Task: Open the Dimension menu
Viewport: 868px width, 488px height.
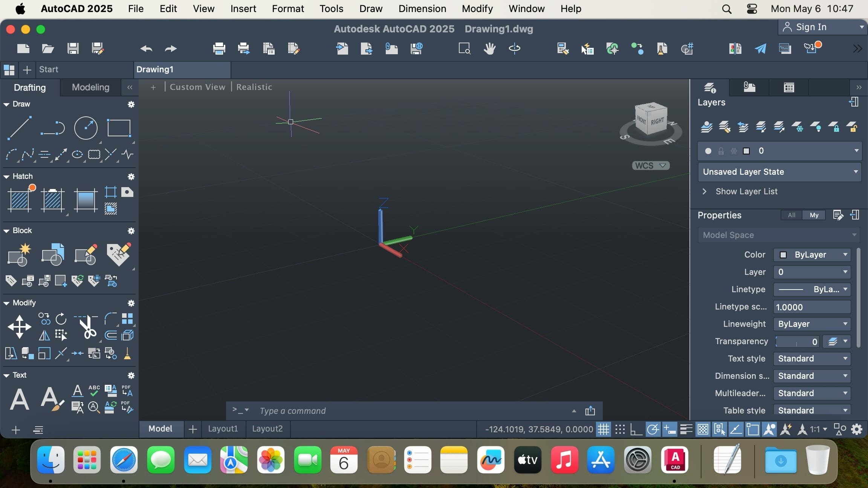Action: [422, 9]
